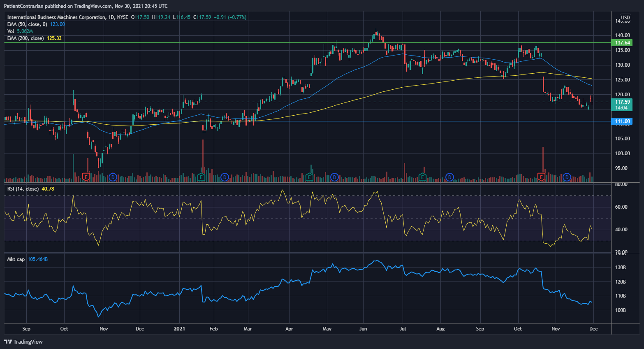The image size is (644, 349).
Task: Click the current price label 117.59
Action: click(622, 102)
